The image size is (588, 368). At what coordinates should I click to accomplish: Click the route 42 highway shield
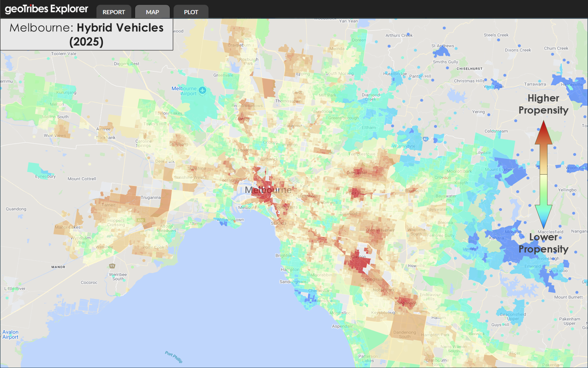425,139
